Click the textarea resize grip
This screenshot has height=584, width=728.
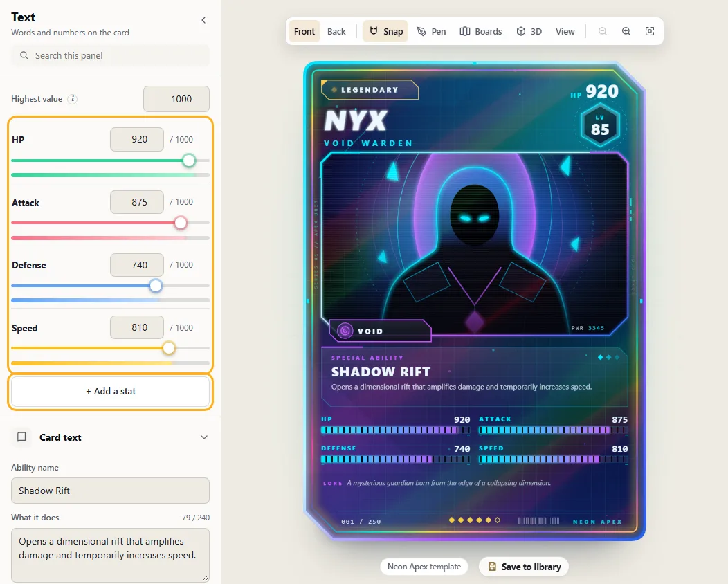coord(206,578)
